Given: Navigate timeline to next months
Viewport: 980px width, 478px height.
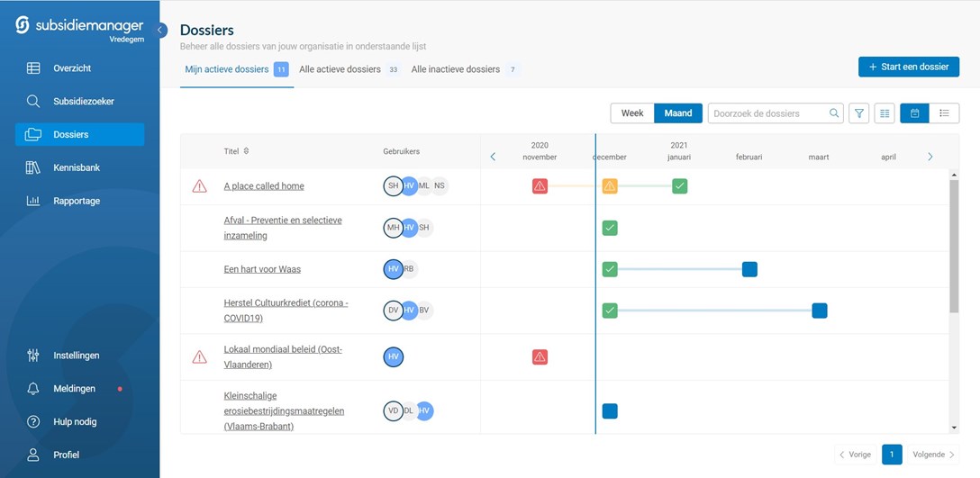Looking at the screenshot, I should (x=930, y=157).
